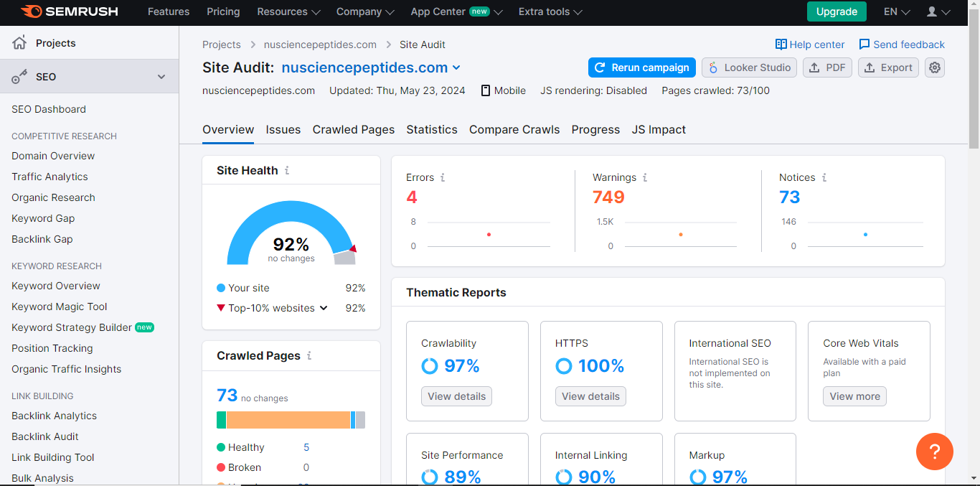Open the EN language selector
This screenshot has height=486, width=980.
coord(897,11)
